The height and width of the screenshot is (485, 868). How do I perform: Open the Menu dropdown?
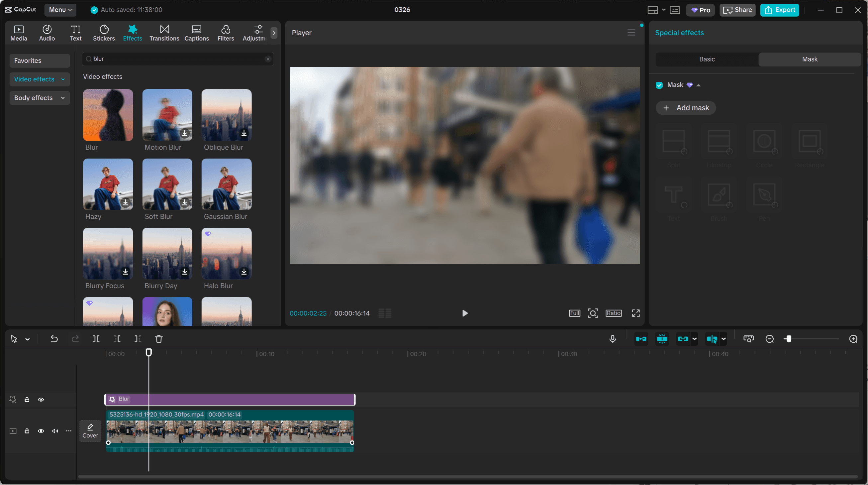click(60, 9)
